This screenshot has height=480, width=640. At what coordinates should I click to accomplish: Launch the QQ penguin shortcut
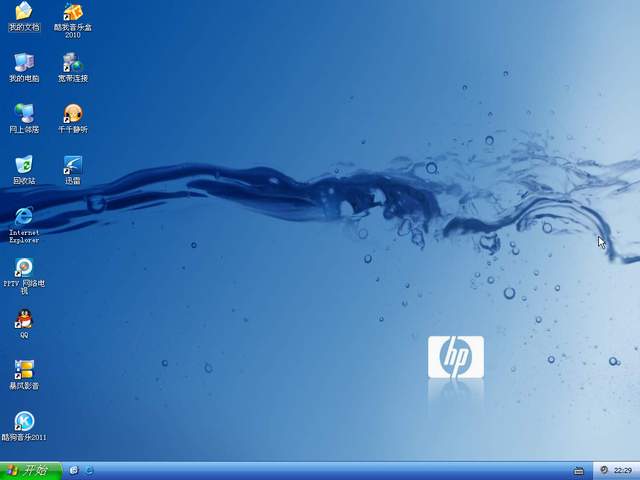23,320
